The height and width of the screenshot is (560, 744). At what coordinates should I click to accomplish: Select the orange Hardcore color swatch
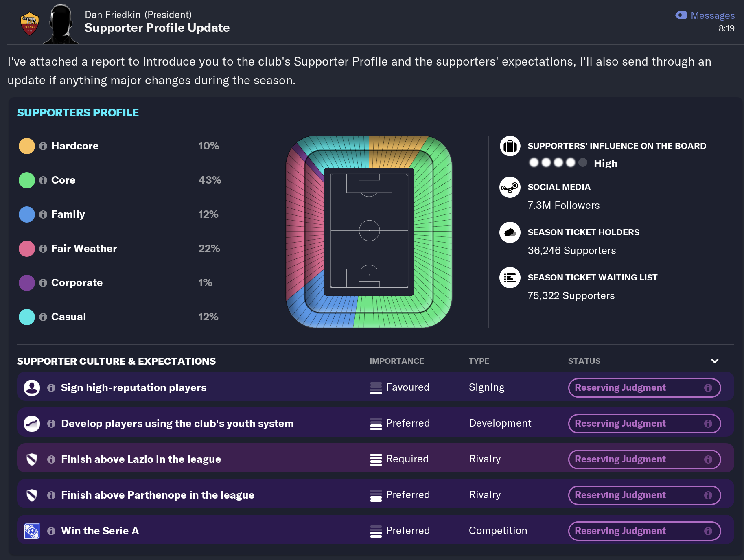coord(27,146)
